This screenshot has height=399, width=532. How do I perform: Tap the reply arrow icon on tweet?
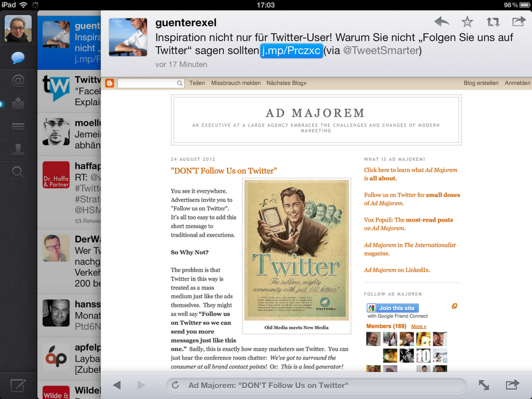click(x=441, y=22)
